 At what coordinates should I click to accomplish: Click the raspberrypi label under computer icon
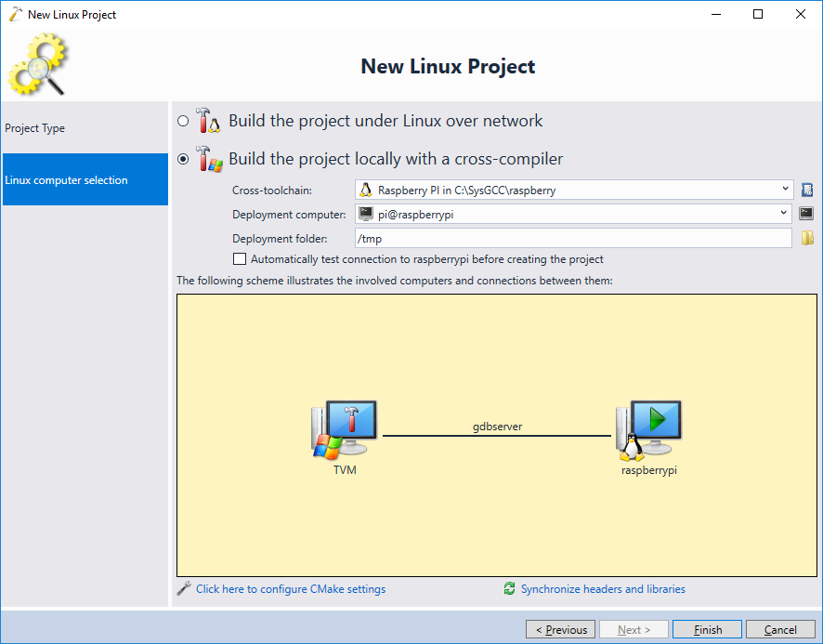pyautogui.click(x=649, y=470)
